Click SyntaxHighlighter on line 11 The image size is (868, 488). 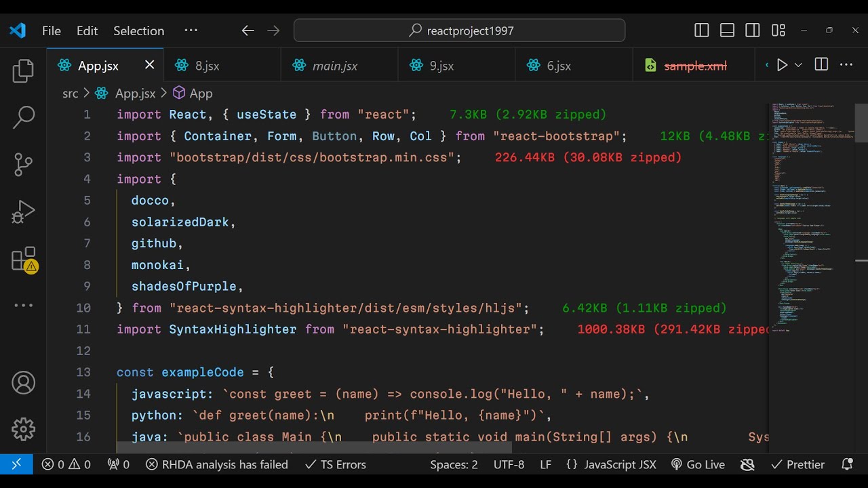coord(233,329)
